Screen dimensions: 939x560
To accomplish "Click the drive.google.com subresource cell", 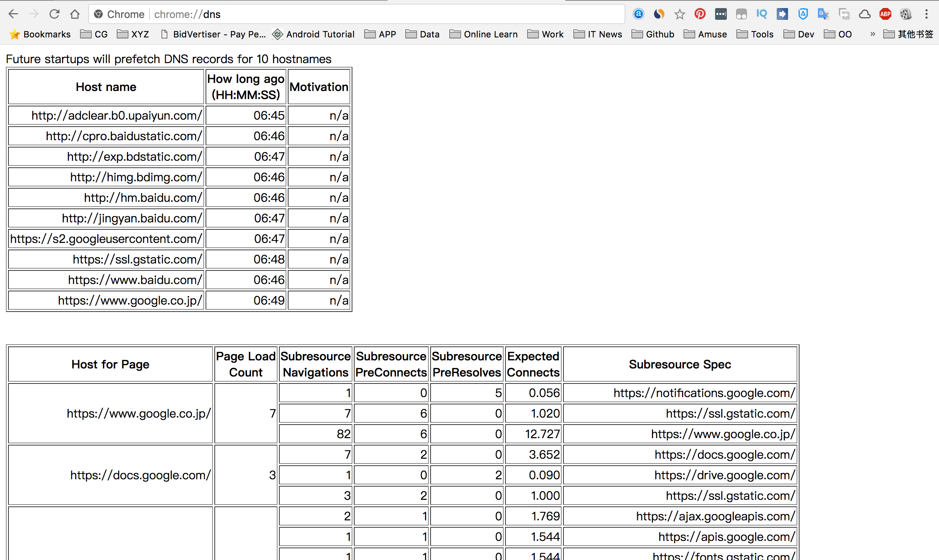I will click(680, 475).
